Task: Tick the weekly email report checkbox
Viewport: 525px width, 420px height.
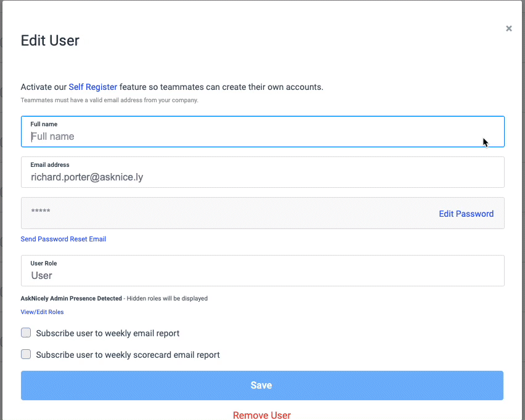Action: (26, 333)
